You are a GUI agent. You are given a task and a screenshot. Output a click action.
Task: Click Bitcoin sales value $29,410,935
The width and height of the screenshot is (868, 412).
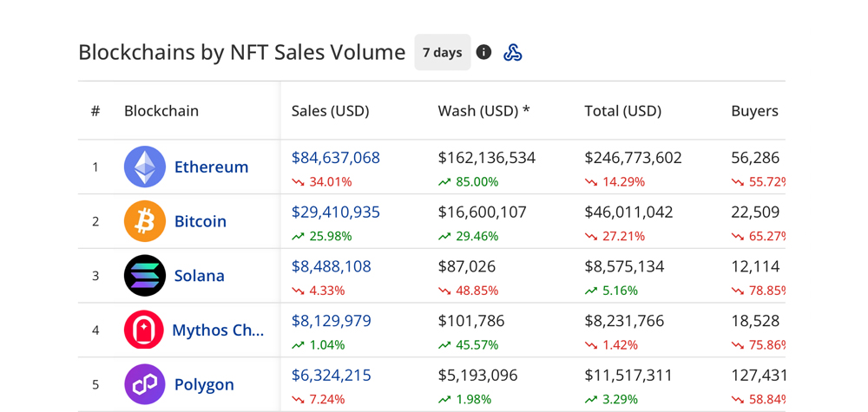click(336, 213)
